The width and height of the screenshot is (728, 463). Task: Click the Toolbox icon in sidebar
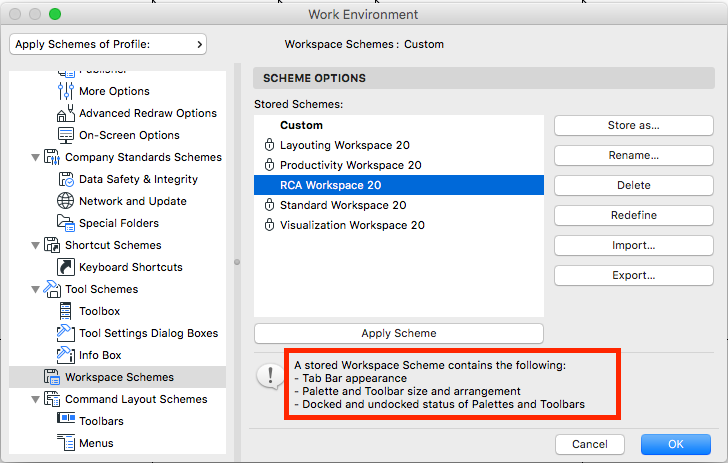tap(66, 312)
